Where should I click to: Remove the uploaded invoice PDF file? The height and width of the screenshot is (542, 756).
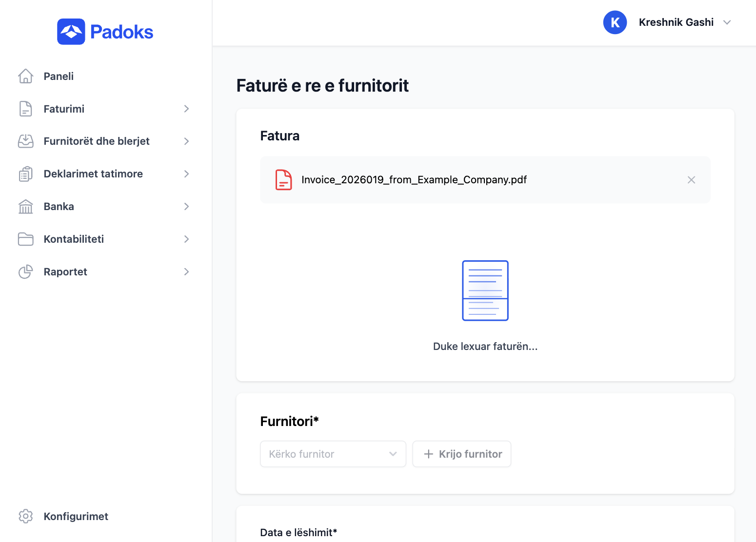[691, 180]
